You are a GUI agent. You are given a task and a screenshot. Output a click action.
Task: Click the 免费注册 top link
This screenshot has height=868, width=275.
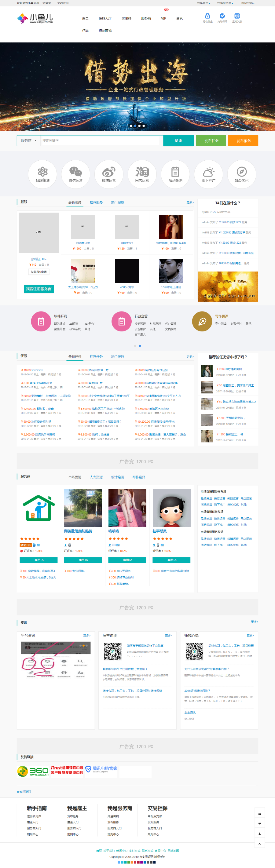pos(63,3)
